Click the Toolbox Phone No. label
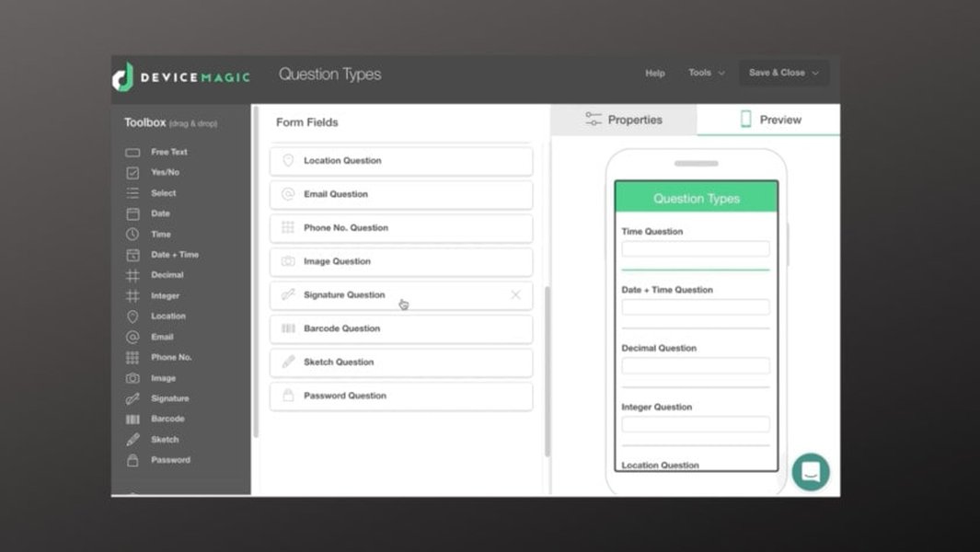The height and width of the screenshot is (552, 980). tap(171, 358)
